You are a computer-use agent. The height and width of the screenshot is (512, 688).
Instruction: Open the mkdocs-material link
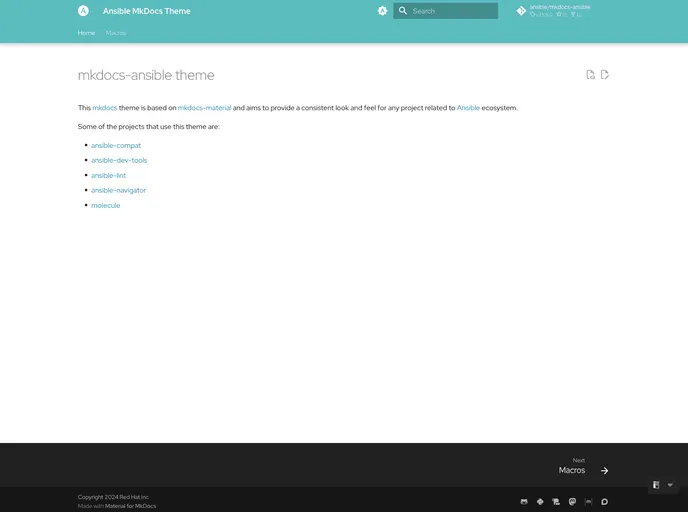pyautogui.click(x=204, y=108)
